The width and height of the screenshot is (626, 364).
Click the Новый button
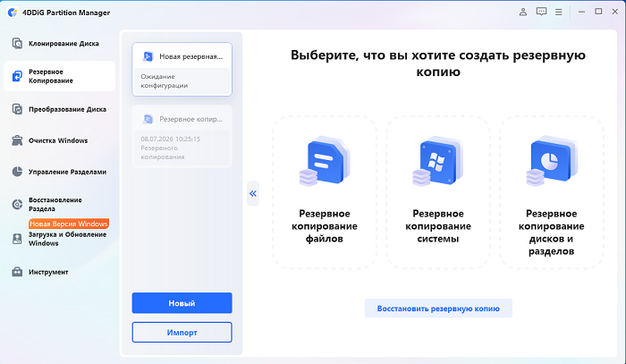pos(182,303)
